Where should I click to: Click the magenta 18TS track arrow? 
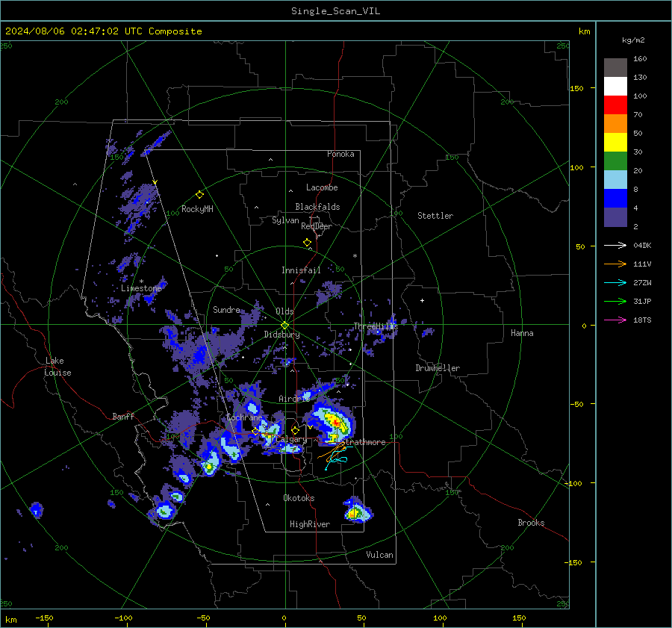[x=615, y=320]
